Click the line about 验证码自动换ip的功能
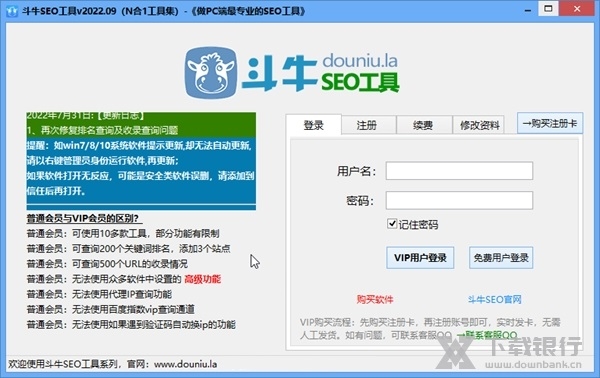 tap(131, 324)
